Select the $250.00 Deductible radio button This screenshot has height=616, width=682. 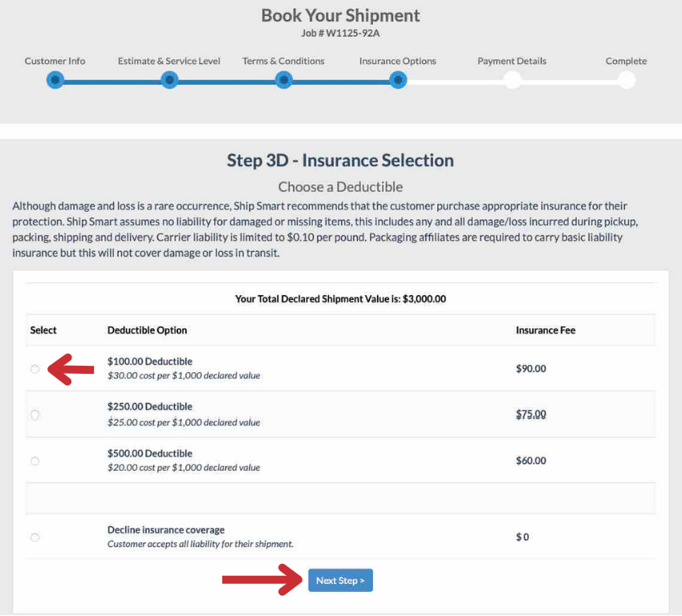tap(35, 415)
